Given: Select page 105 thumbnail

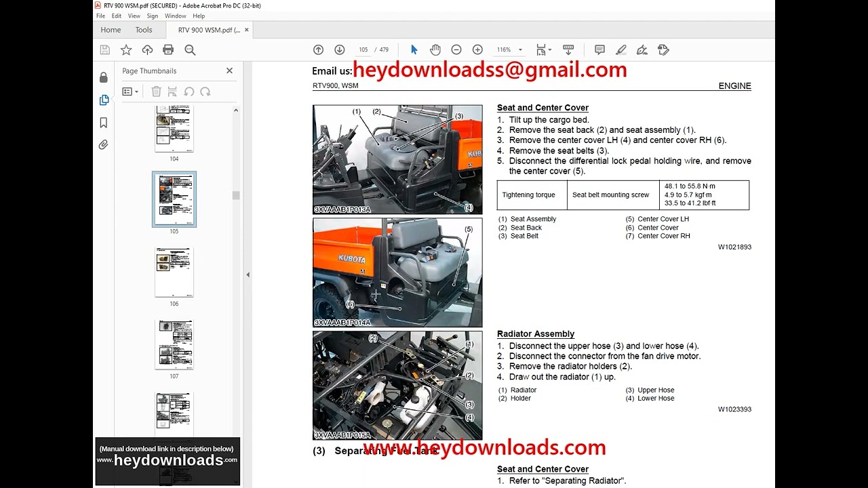Looking at the screenshot, I should click(174, 199).
